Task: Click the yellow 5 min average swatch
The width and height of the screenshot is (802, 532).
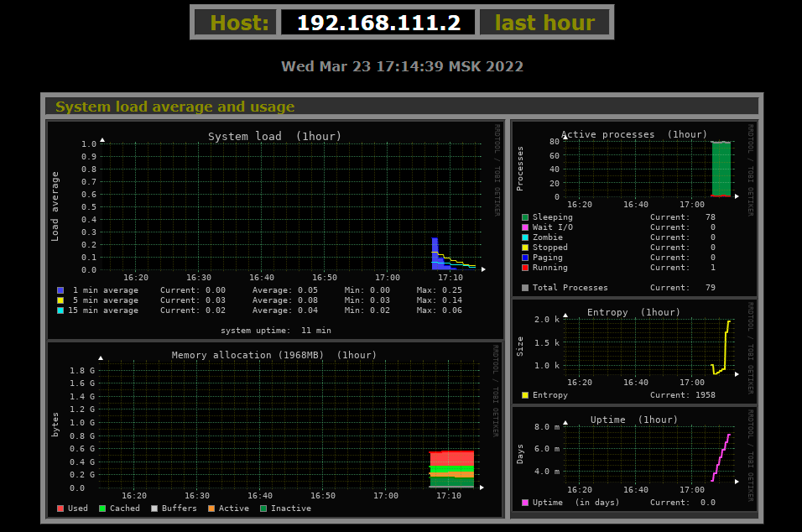Action: tap(60, 300)
